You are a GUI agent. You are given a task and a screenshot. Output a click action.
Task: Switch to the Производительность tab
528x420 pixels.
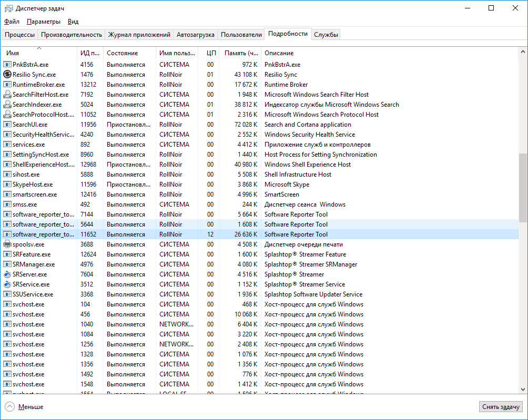[72, 35]
